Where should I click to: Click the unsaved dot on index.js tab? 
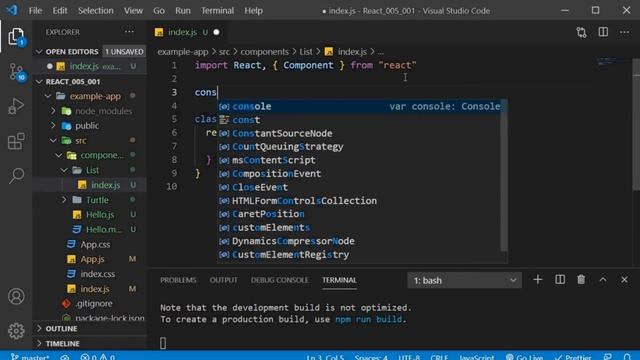216,32
